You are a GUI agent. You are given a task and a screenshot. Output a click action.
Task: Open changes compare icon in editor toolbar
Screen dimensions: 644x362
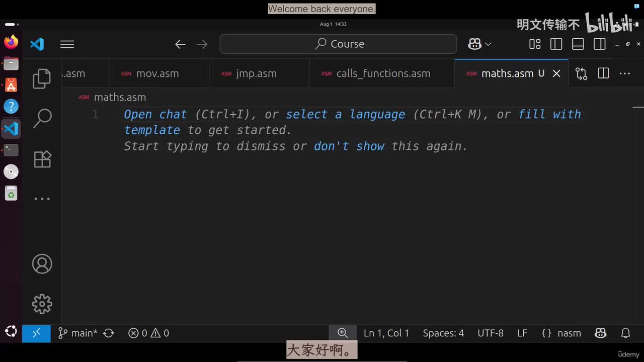click(582, 73)
